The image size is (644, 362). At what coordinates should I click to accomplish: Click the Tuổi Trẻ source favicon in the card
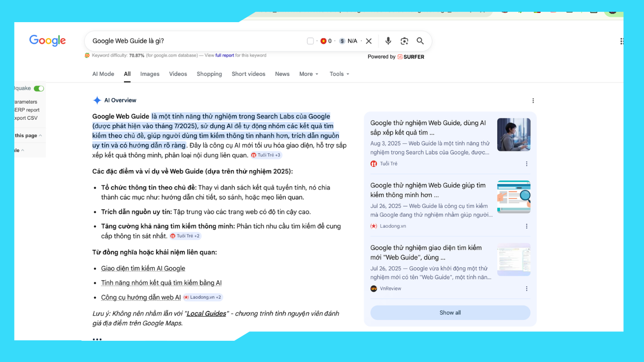tap(374, 164)
